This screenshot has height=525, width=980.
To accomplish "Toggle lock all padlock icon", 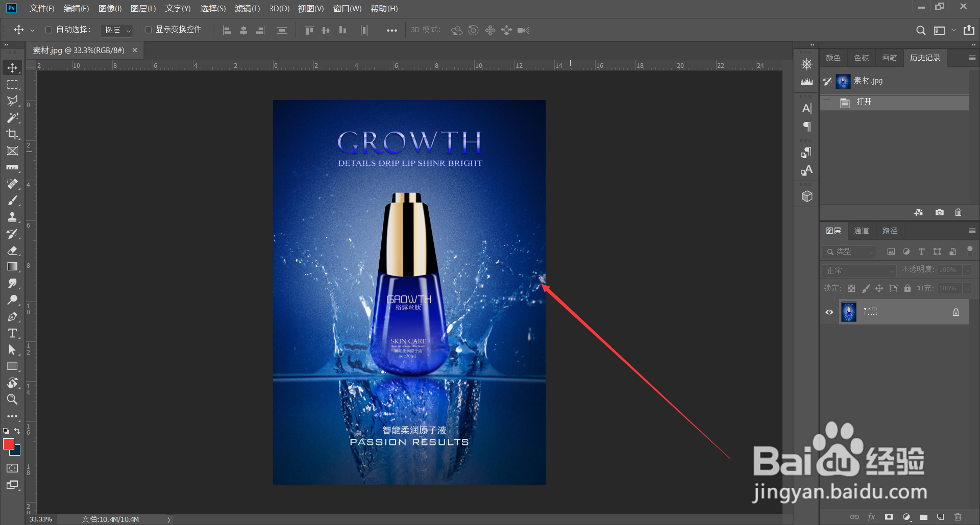I will click(x=908, y=288).
